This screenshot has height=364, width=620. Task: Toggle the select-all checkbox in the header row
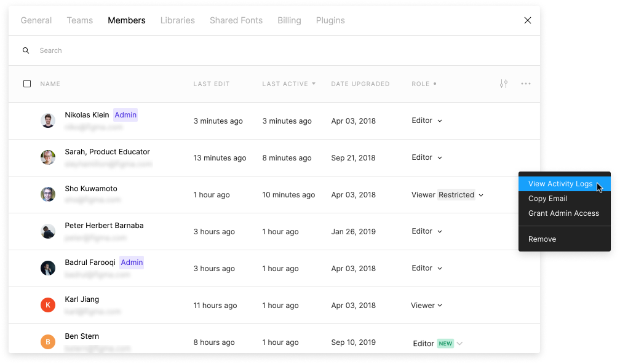coord(27,84)
